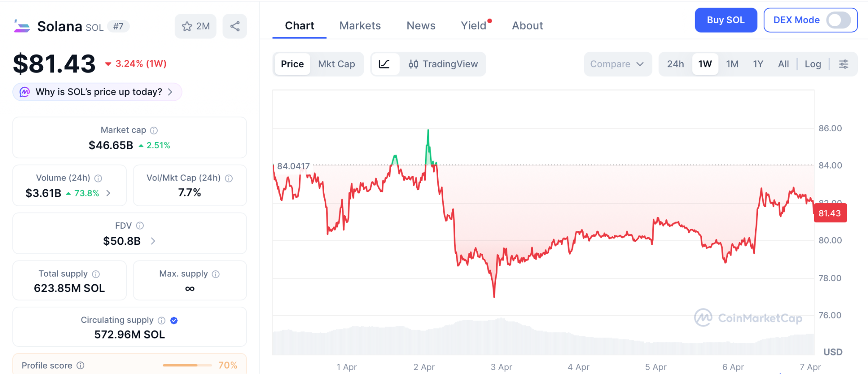Click Volume (24h) info icon
Image resolution: width=868 pixels, height=374 pixels.
98,178
